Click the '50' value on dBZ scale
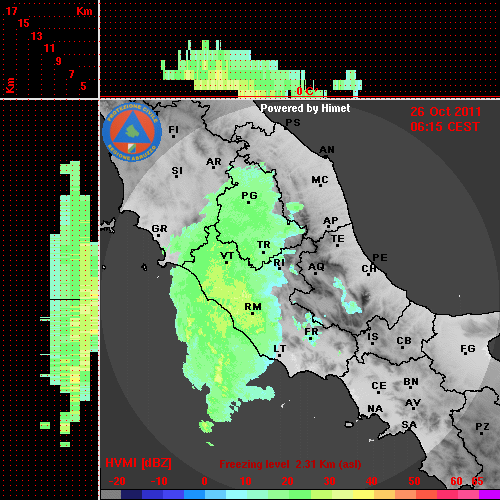Viewport: 500px width, 500px height. [414, 481]
